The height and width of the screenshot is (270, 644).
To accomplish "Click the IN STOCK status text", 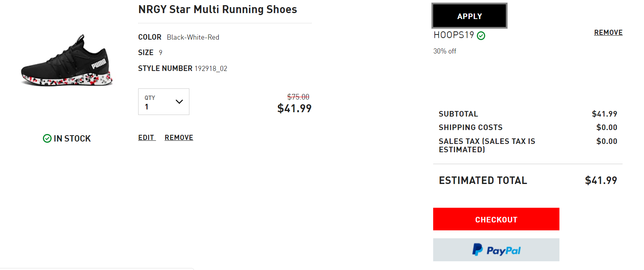I will 72,138.
